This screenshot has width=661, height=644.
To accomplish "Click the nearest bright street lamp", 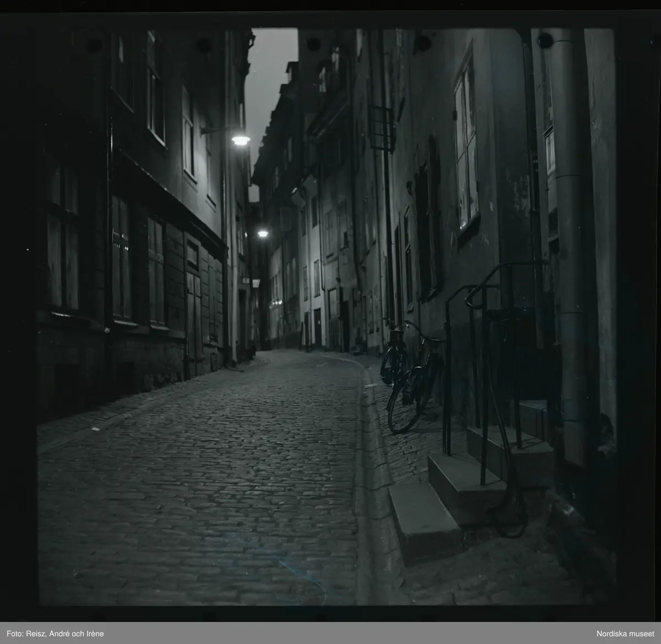I will click(240, 140).
